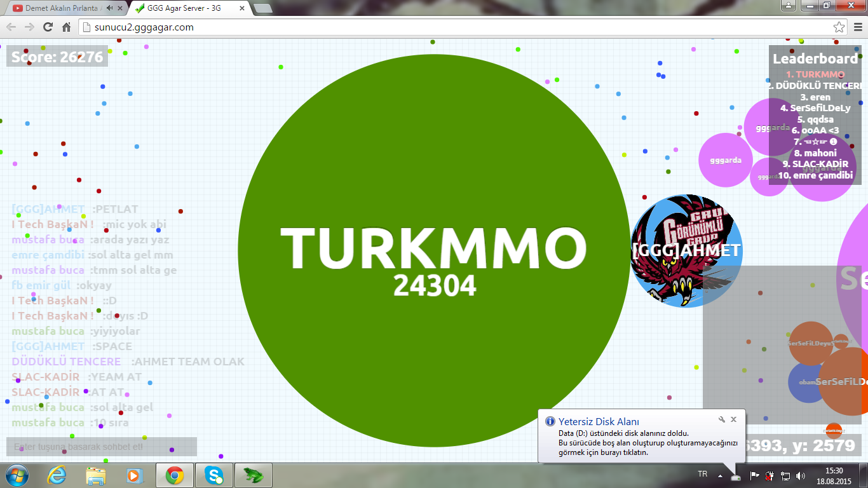Select leaderboard entry 8. mahoni

point(815,153)
